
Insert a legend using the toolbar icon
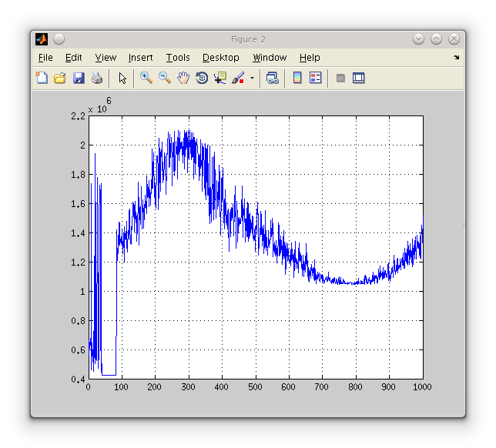pos(315,78)
